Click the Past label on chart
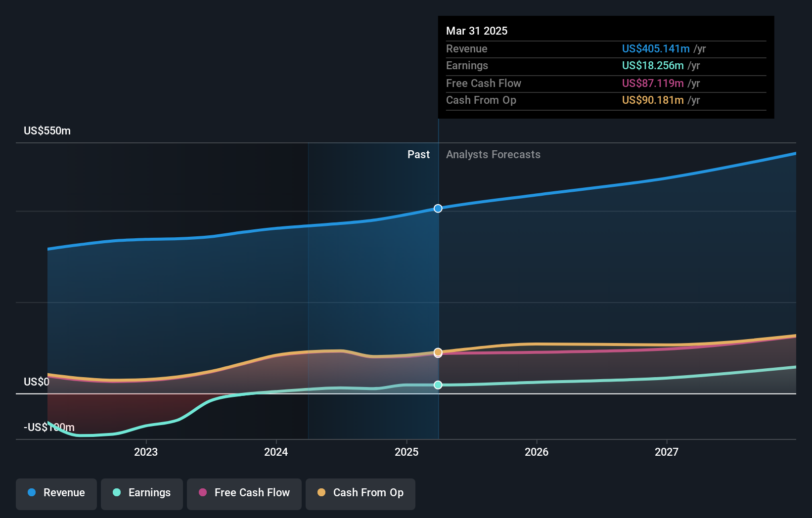Viewport: 812px width, 518px height. (x=418, y=155)
